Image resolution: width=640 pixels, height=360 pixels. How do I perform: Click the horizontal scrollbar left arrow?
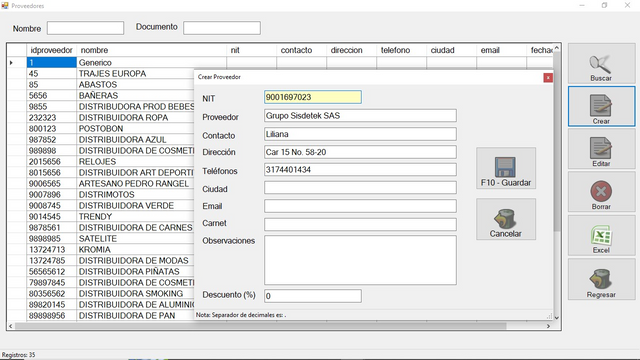[x=11, y=326]
